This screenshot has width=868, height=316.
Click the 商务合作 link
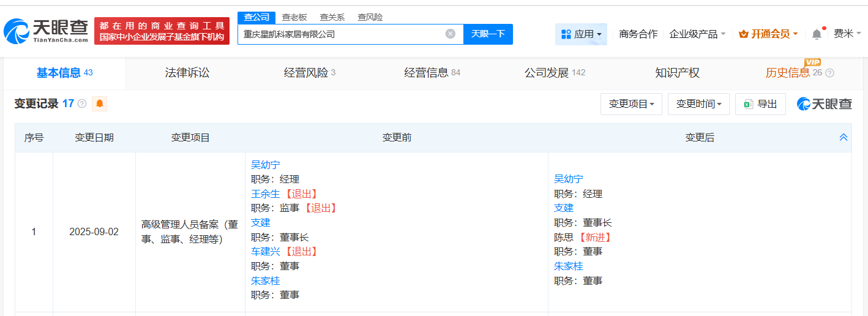[x=638, y=34]
